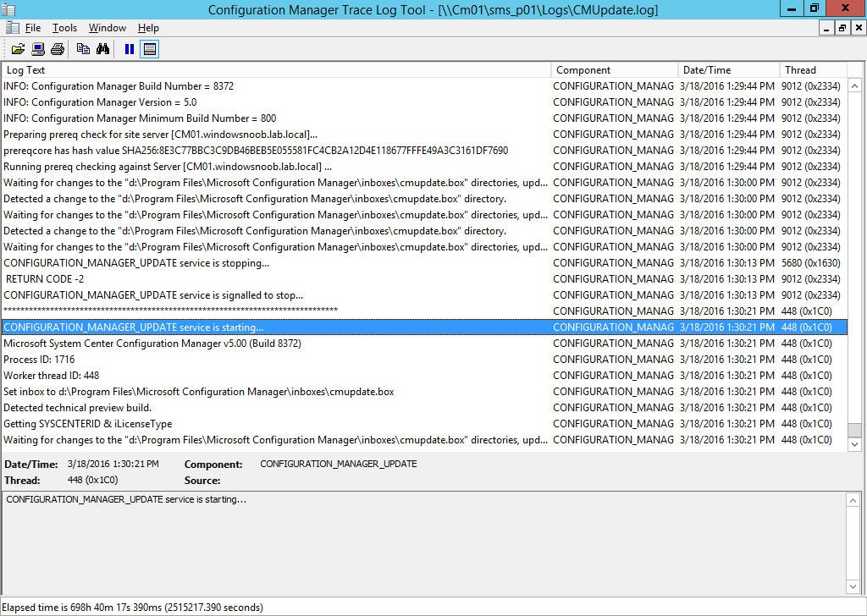
Task: Click the Copy to clipboard toolbar icon
Action: point(83,49)
